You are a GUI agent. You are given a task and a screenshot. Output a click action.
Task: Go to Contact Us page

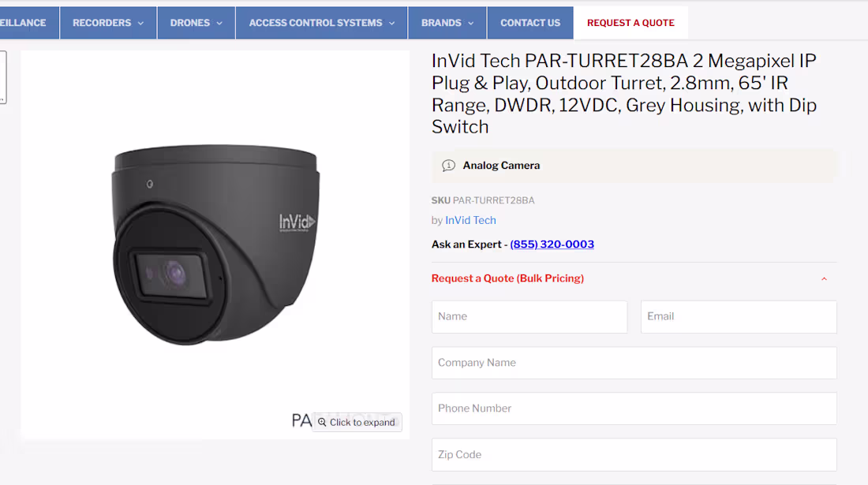click(x=530, y=23)
